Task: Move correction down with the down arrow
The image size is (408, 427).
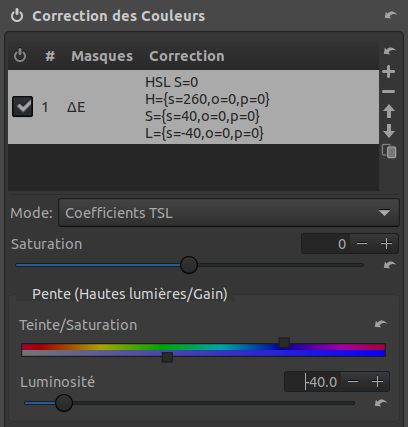Action: pyautogui.click(x=389, y=131)
